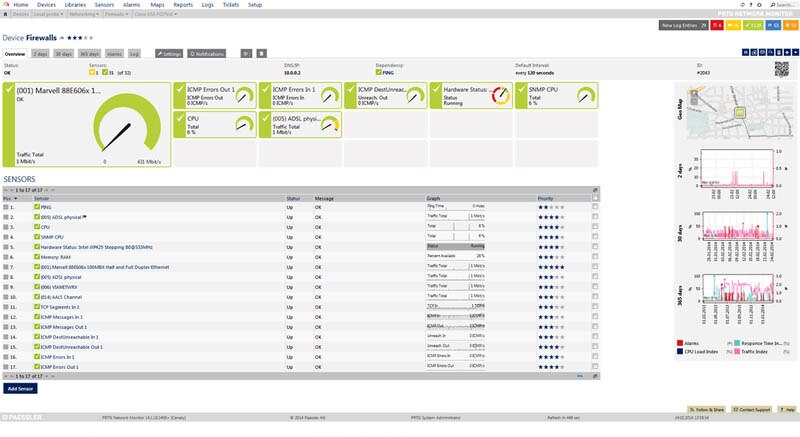Click the ICMP Errors Out 1 gauge tile
Screen dimensions: 800x437
tap(215, 96)
